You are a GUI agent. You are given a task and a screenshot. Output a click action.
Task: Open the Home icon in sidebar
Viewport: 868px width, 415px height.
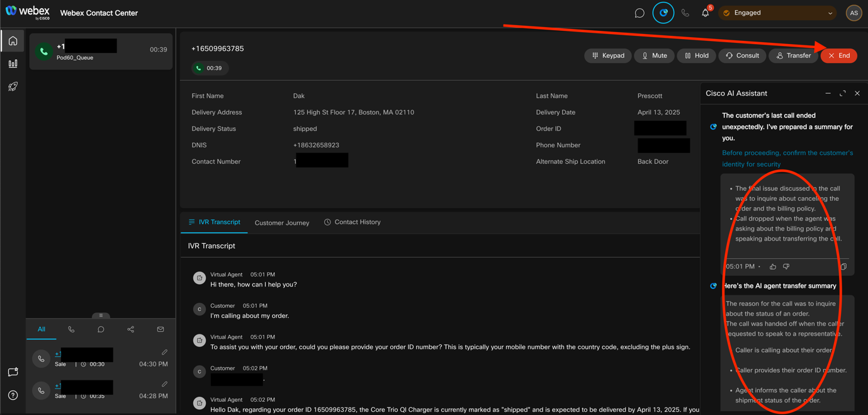click(13, 41)
